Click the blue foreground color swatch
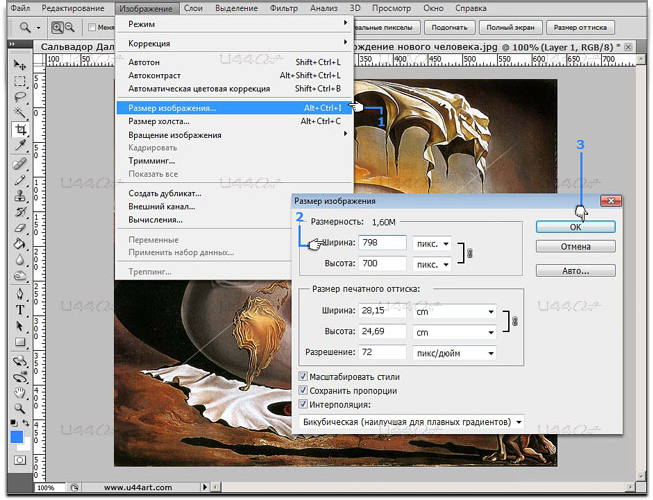 pos(17,437)
